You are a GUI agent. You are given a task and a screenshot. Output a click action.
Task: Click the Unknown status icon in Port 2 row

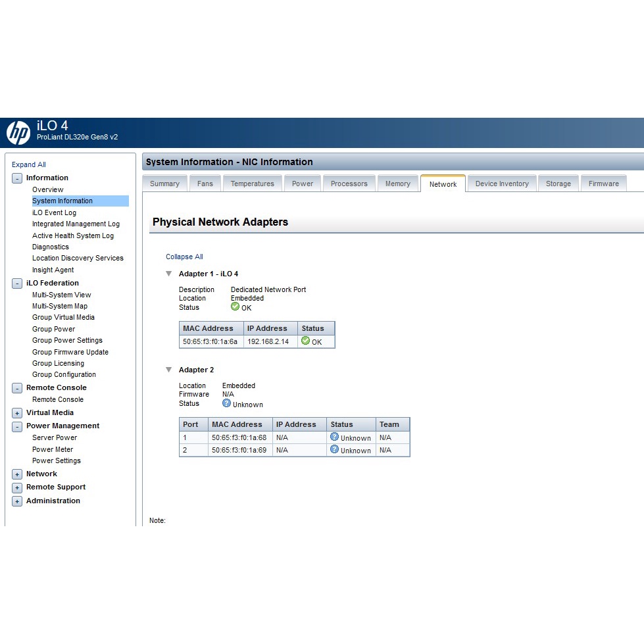(335, 449)
